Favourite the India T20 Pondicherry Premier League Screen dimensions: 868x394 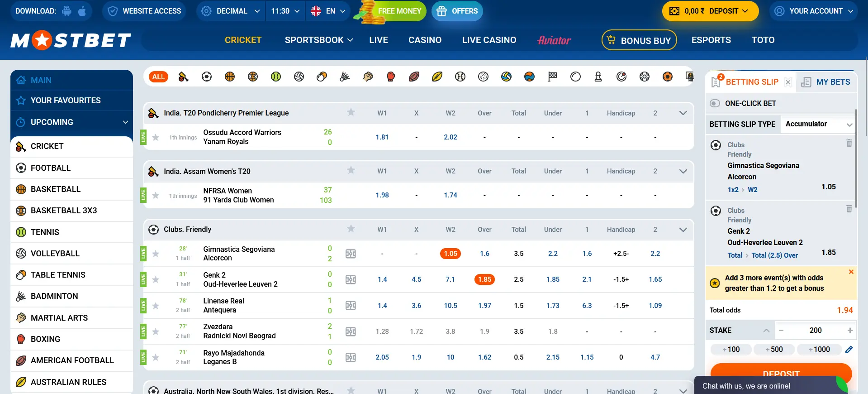tap(351, 112)
